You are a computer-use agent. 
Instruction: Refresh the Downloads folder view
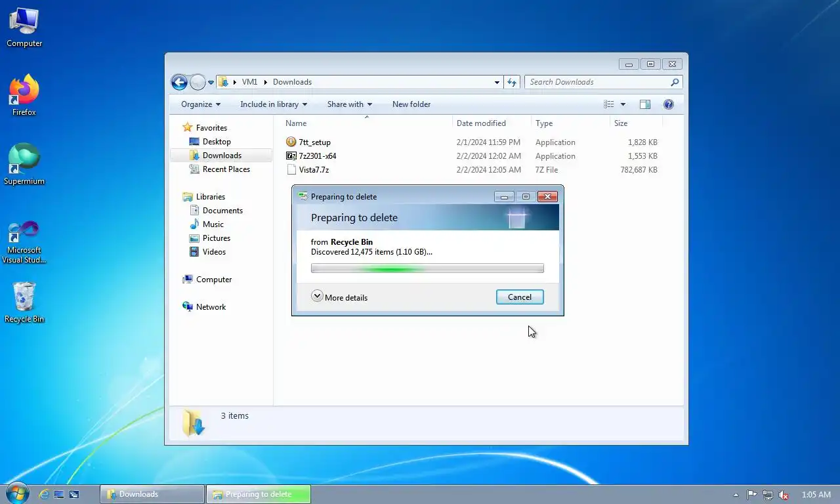512,82
